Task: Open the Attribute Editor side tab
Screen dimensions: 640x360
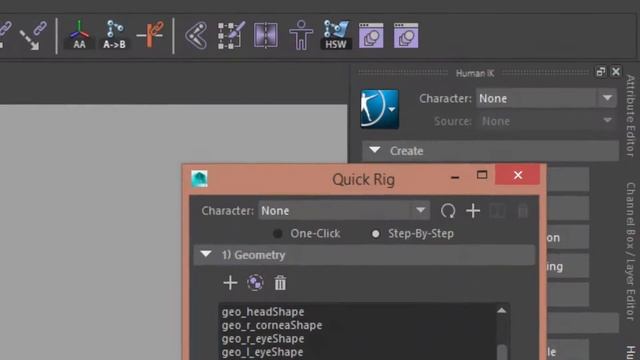Action: pyautogui.click(x=631, y=116)
